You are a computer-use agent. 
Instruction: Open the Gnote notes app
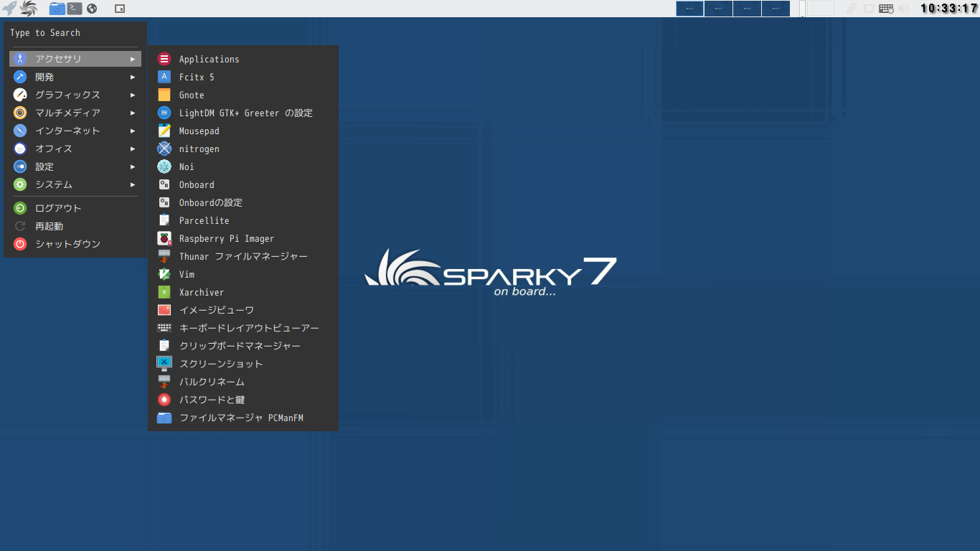(x=242, y=95)
